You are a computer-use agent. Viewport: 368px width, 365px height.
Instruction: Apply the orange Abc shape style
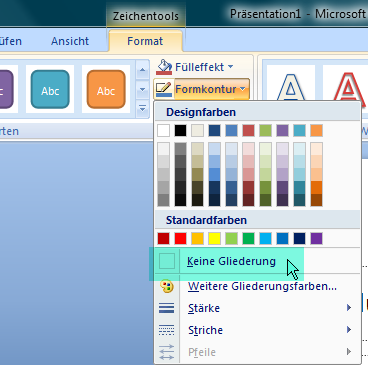tap(106, 89)
